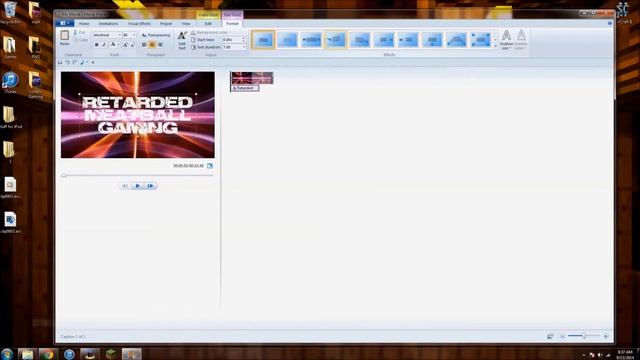The image size is (640, 360).
Task: Select the first text effect thumbnail
Action: click(263, 40)
